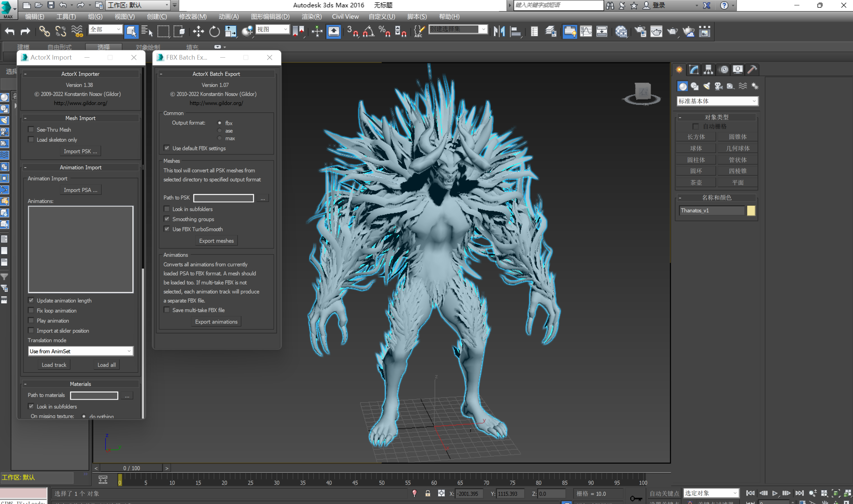Go to the start frame
The width and height of the screenshot is (853, 504).
750,493
